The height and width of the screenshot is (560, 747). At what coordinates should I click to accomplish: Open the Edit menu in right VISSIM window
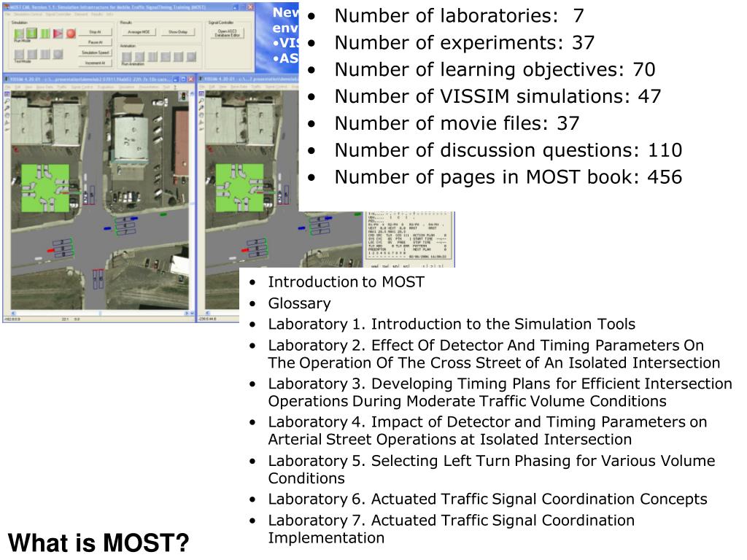pos(212,87)
